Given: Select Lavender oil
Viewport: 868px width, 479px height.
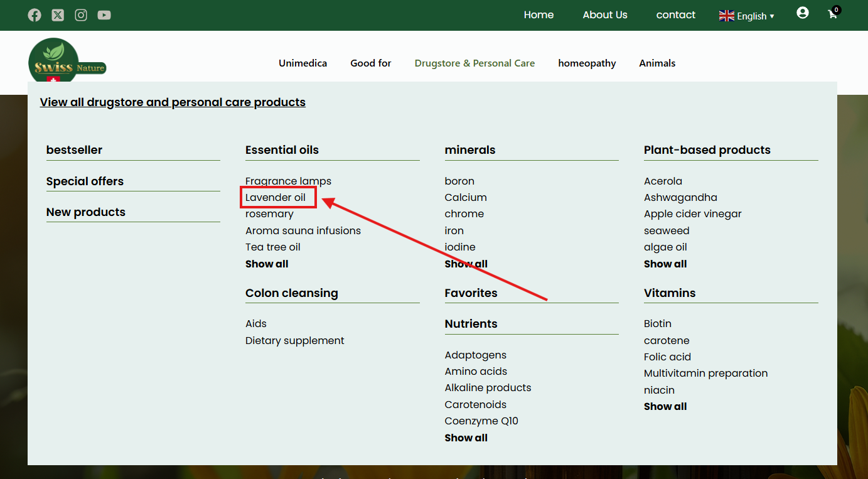Looking at the screenshot, I should click(x=276, y=197).
